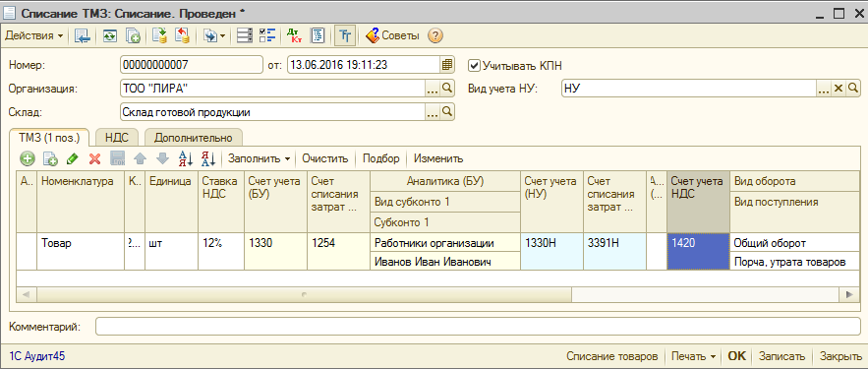Sort descending Я-А icon

coord(208,159)
